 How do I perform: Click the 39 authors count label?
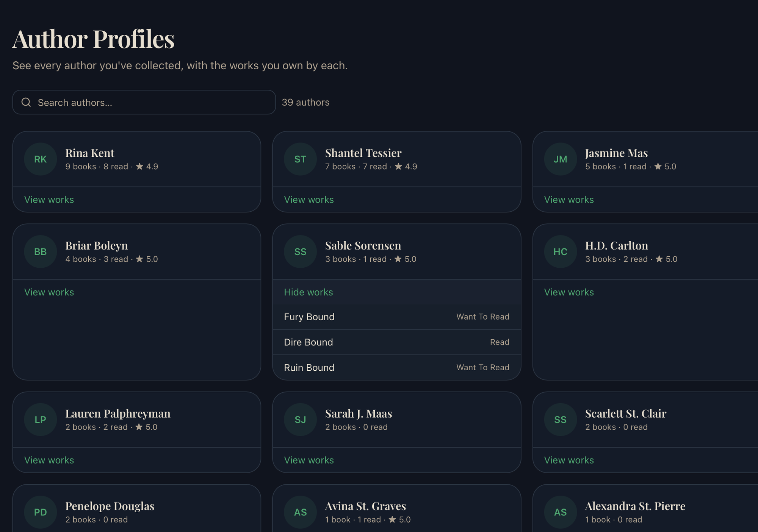(305, 102)
